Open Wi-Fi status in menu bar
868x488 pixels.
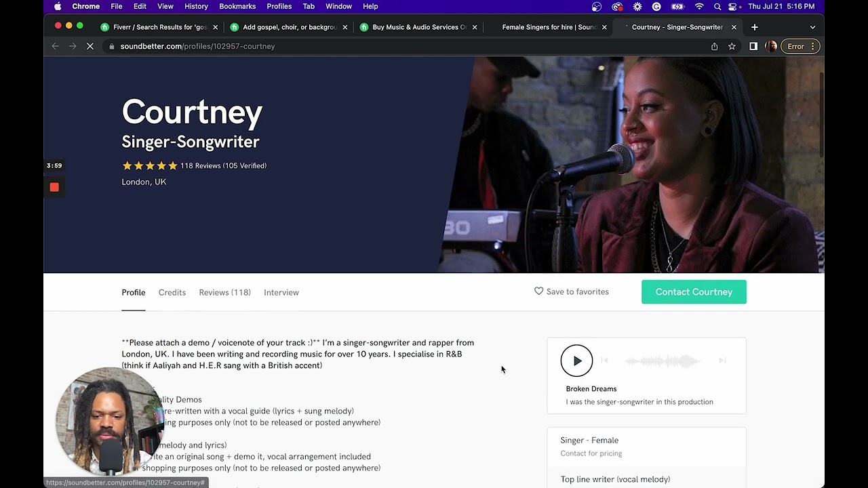(x=699, y=6)
